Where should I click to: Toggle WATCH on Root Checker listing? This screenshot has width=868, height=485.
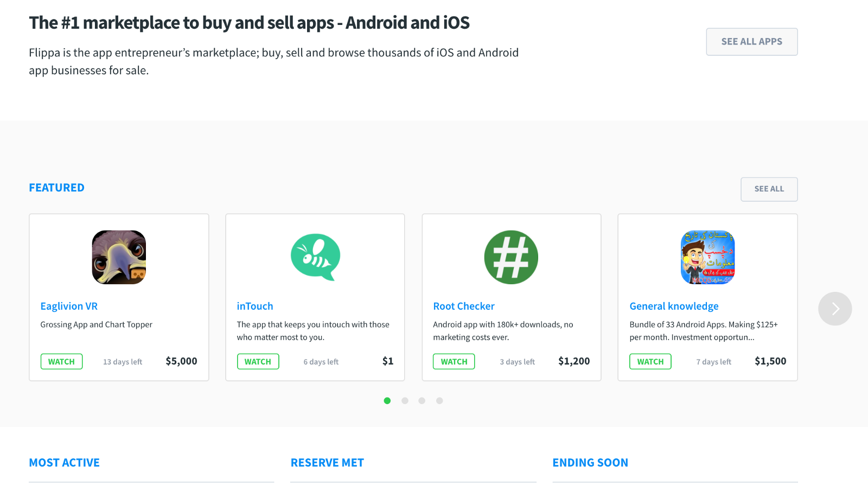pyautogui.click(x=454, y=362)
